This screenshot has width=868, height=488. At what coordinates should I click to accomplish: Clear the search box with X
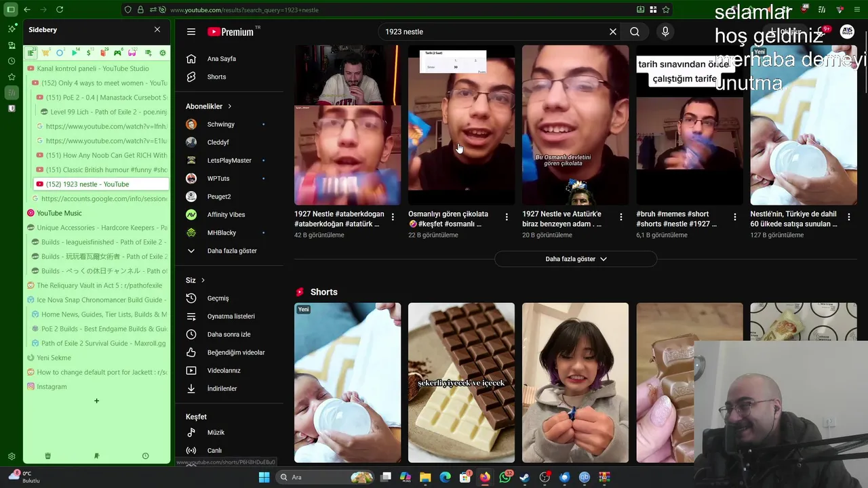pos(613,32)
